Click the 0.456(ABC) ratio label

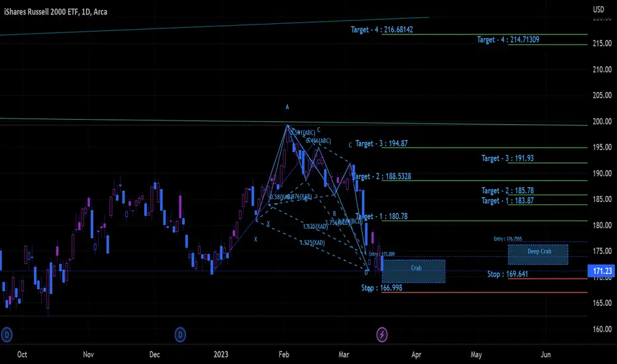[318, 141]
